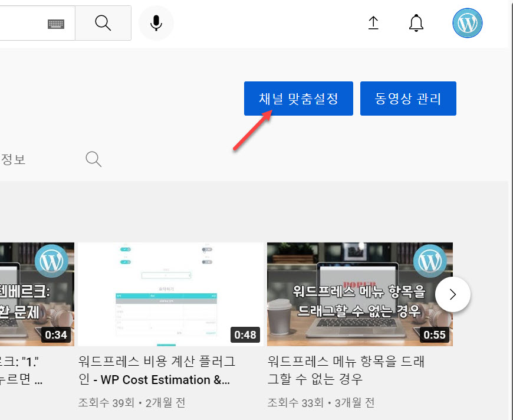Open notifications via the bell icon
The image size is (513, 420).
tap(416, 22)
